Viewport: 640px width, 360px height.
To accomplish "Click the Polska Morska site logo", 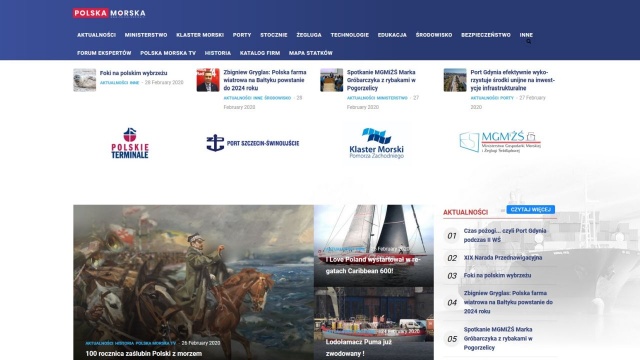I will coord(109,13).
